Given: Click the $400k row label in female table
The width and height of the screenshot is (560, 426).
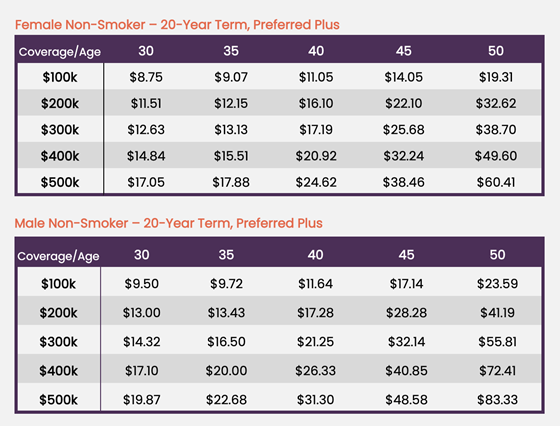Looking at the screenshot, I should (x=60, y=156).
